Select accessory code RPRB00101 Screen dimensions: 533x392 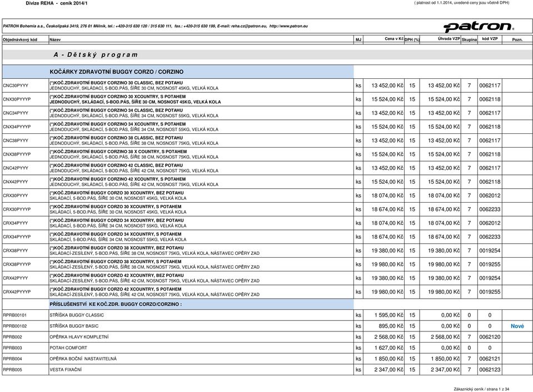click(14, 315)
